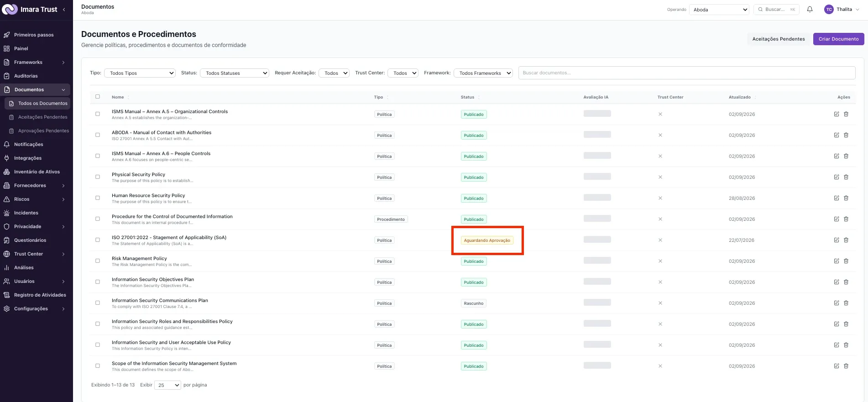Open Thalita's user avatar menu
Image resolution: width=868 pixels, height=402 pixels.
pos(842,10)
